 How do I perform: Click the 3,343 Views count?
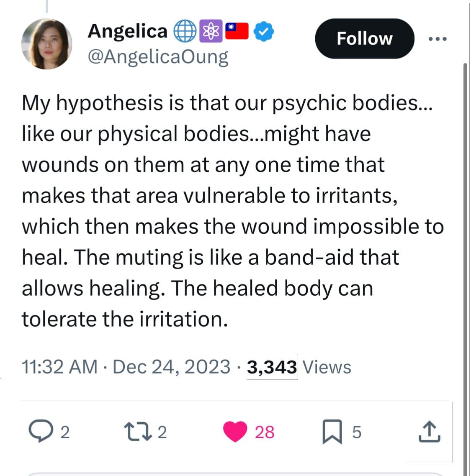click(299, 367)
